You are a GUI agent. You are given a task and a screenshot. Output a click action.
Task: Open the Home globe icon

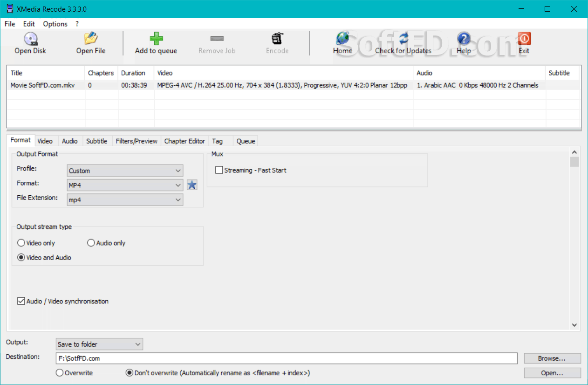[342, 39]
